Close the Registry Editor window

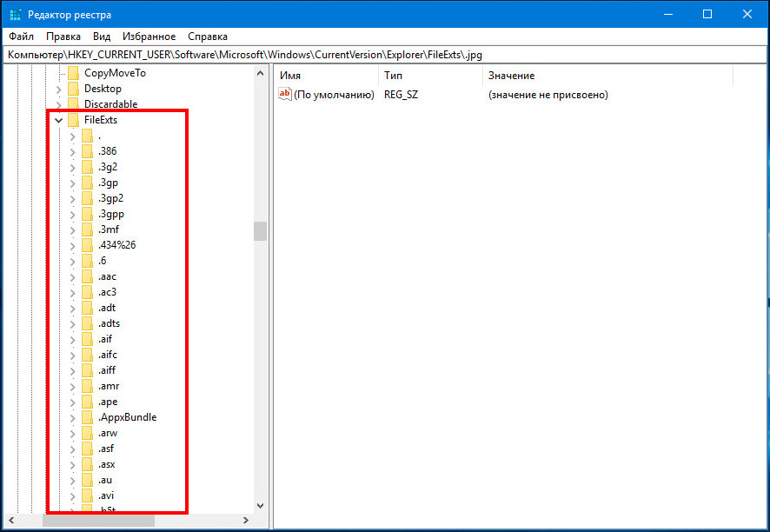coord(747,14)
